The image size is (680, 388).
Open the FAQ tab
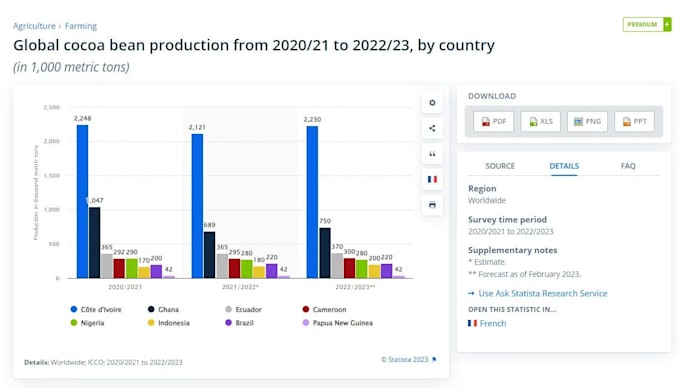(x=628, y=166)
